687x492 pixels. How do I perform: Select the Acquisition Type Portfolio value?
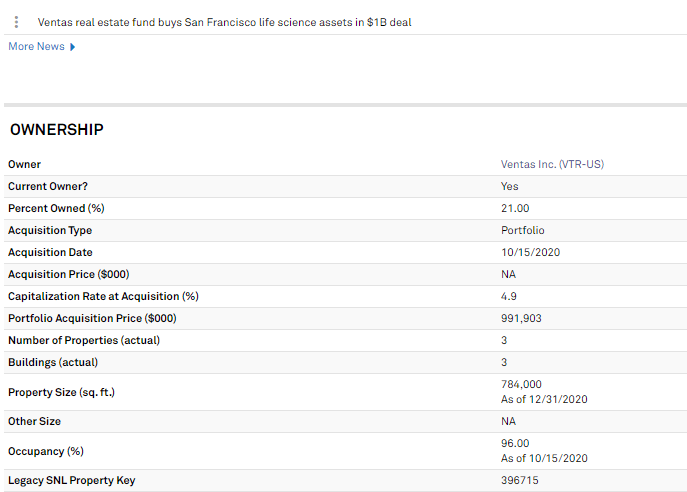[523, 230]
